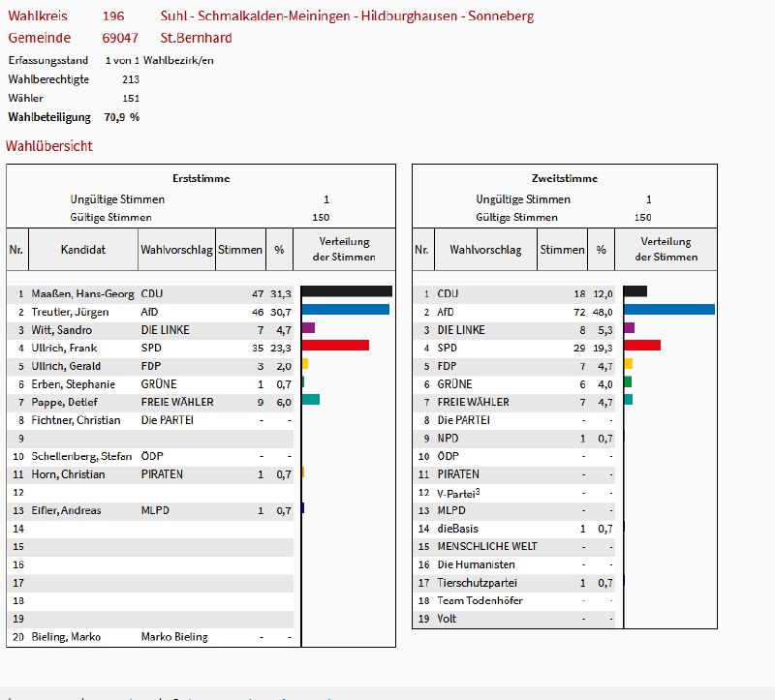Click the Zweitstimme AfD percentage "48,0"
The width and height of the screenshot is (775, 700).
pyautogui.click(x=603, y=312)
